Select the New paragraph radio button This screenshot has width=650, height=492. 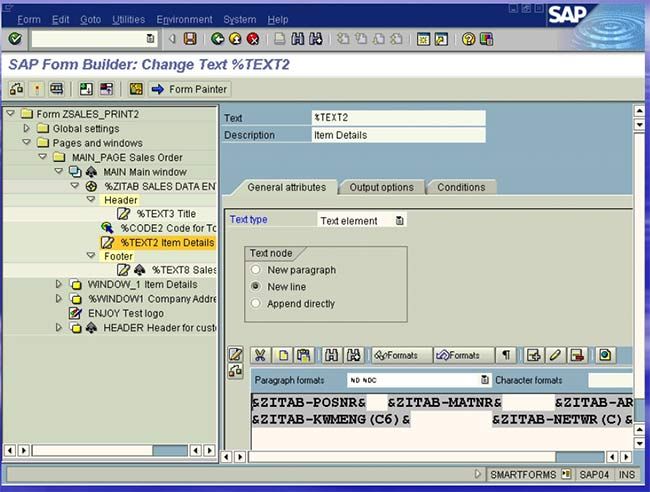256,270
